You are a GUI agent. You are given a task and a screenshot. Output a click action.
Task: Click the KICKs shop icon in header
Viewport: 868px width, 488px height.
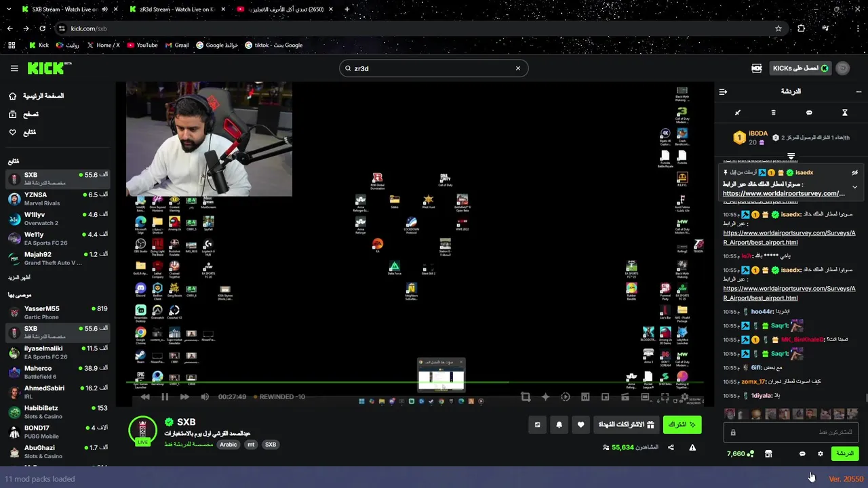pyautogui.click(x=757, y=68)
